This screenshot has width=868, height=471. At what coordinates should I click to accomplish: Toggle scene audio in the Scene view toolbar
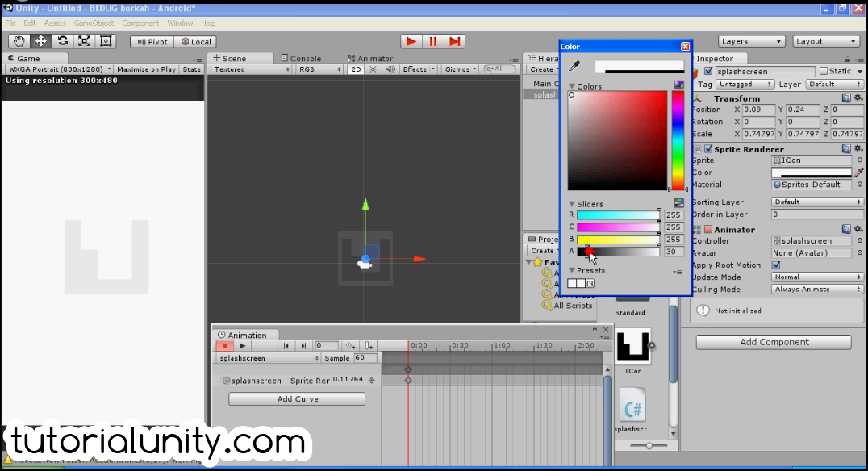tap(390, 69)
